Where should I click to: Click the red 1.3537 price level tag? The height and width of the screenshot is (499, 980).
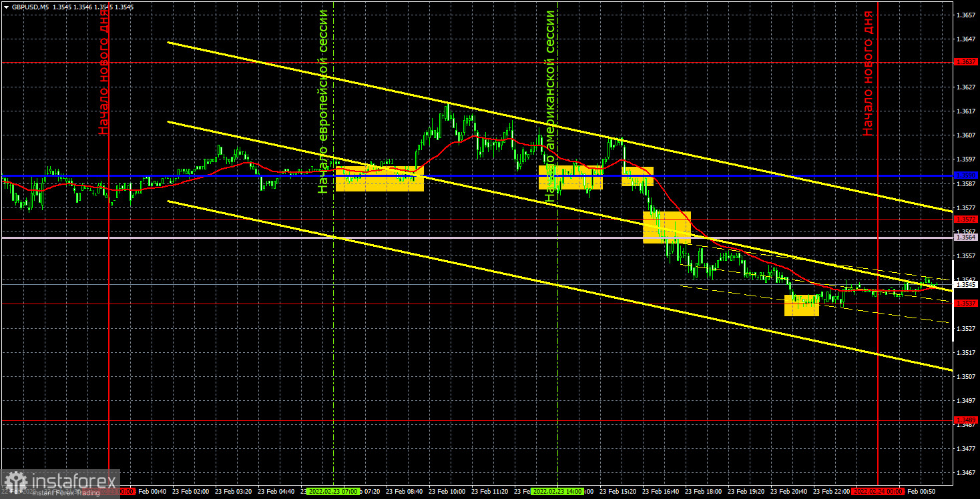point(966,303)
